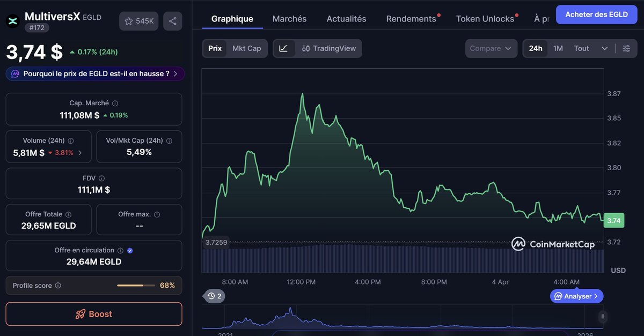The width and height of the screenshot is (644, 336).
Task: Select the 1M time range
Action: pos(558,48)
